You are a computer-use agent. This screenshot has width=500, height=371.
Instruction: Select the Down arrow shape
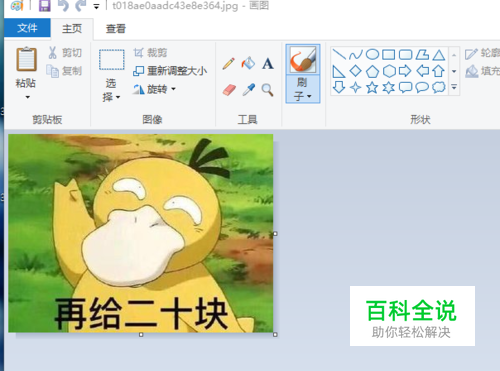pos(339,87)
